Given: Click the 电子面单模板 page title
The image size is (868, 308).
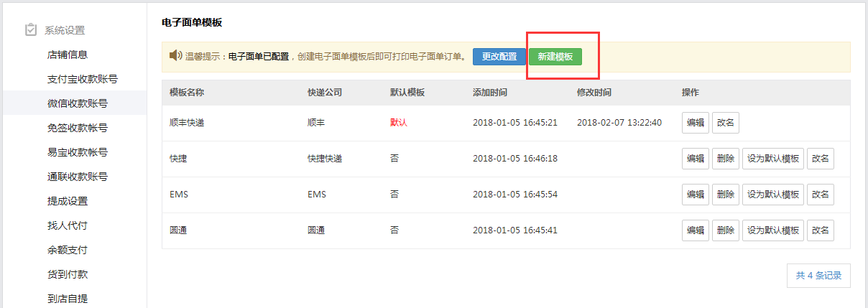Looking at the screenshot, I should coord(192,22).
